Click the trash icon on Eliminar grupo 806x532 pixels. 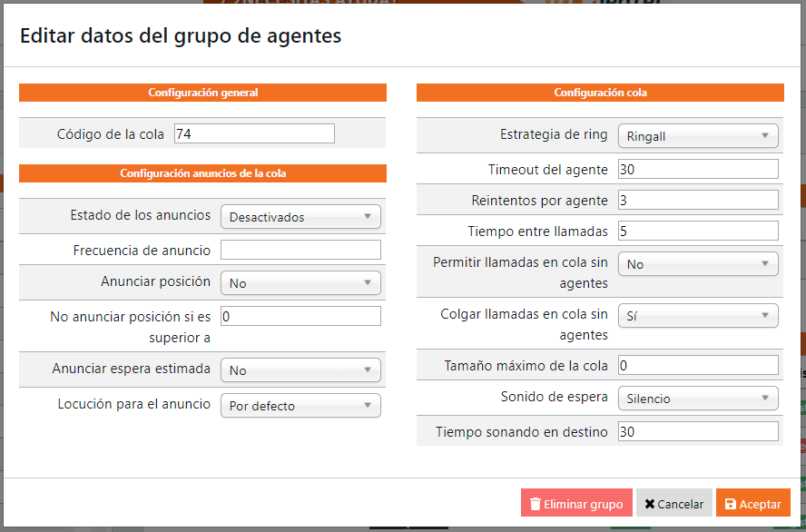coord(536,504)
